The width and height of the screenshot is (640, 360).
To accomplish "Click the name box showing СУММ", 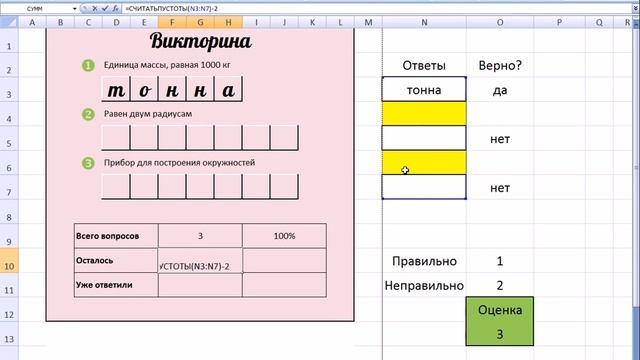I will [36, 9].
